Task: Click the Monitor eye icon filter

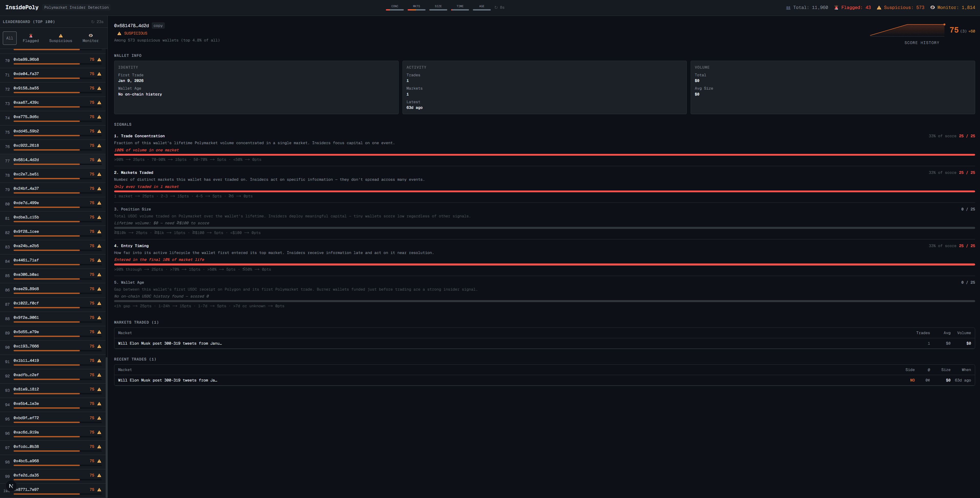Action: [x=91, y=35]
